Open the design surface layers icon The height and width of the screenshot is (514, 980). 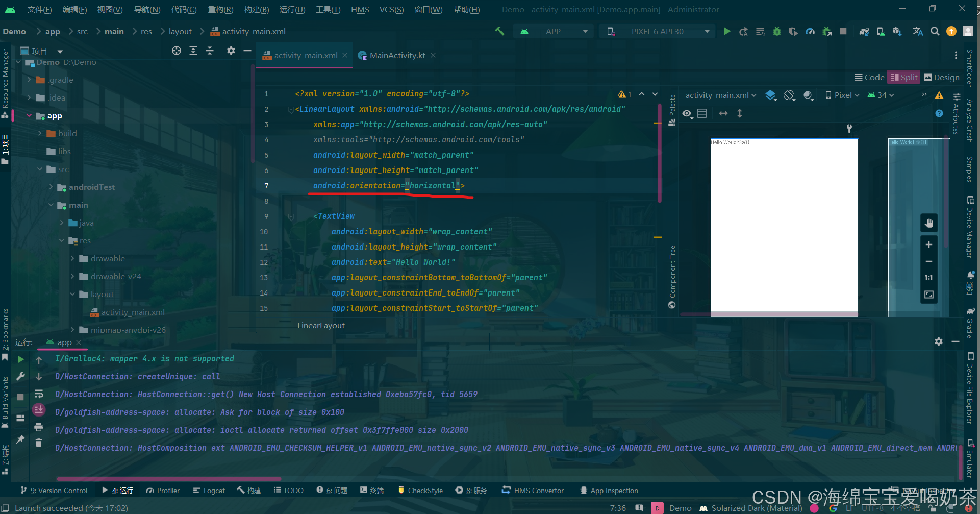pos(771,95)
